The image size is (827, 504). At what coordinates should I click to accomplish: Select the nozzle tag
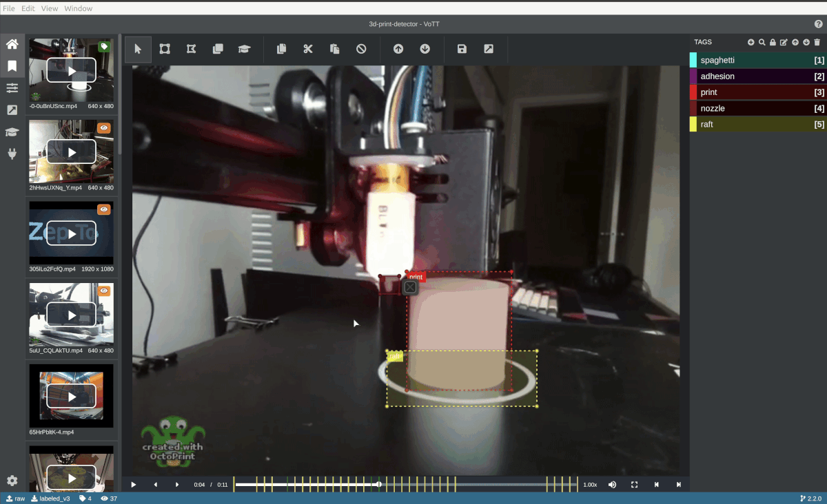pos(758,108)
